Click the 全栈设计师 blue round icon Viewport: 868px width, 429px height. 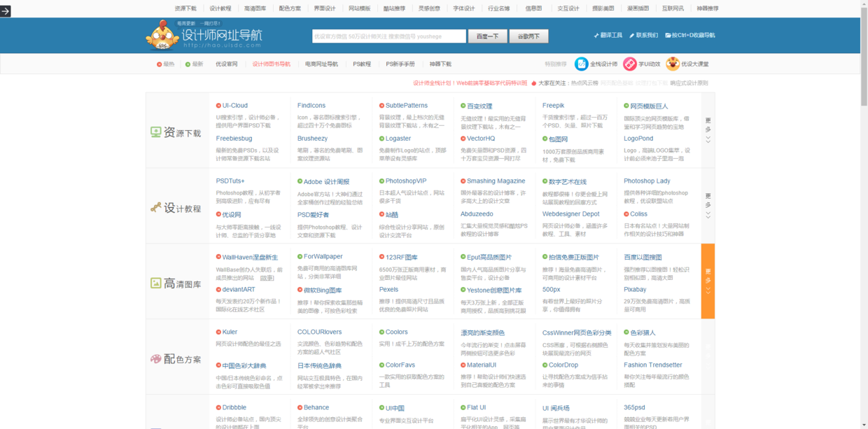tap(581, 64)
